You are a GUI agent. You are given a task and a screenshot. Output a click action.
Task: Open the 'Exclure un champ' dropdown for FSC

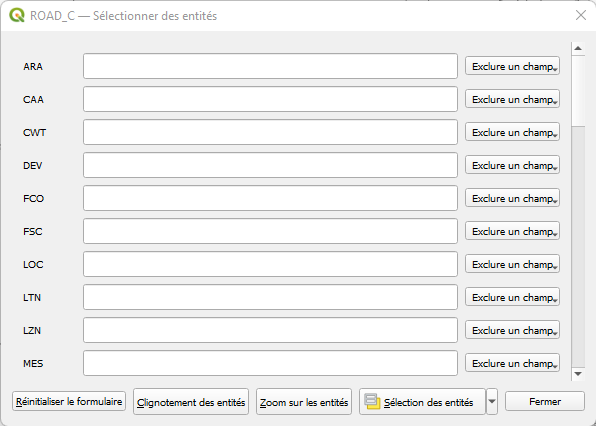[x=512, y=231]
